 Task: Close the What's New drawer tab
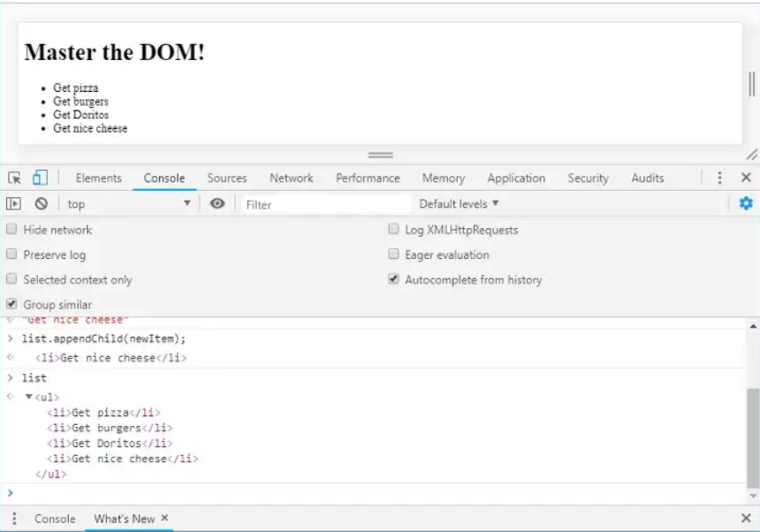pyautogui.click(x=164, y=519)
